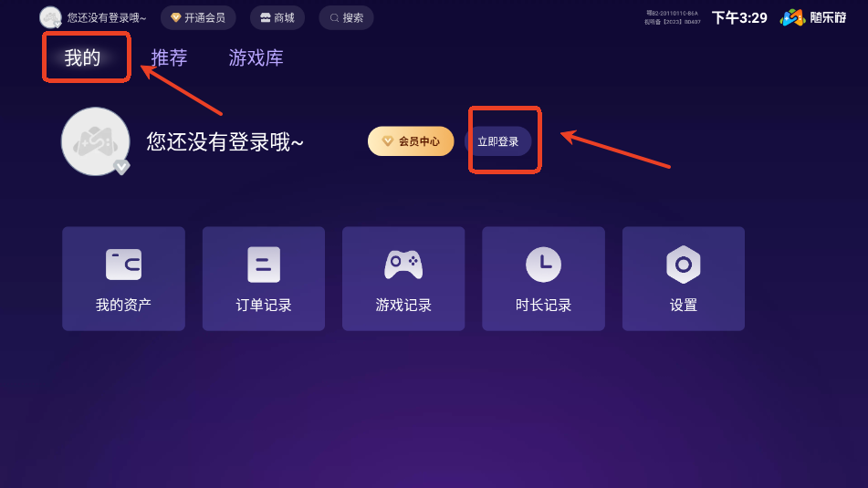Switch to the 游戏库 tab
Screen dimensions: 868x488
click(x=256, y=57)
